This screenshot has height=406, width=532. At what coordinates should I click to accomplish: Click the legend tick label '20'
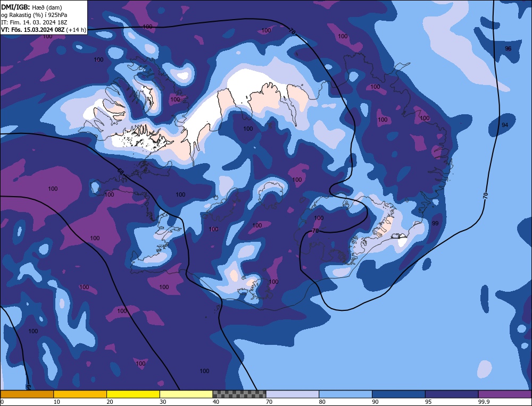[110, 402]
